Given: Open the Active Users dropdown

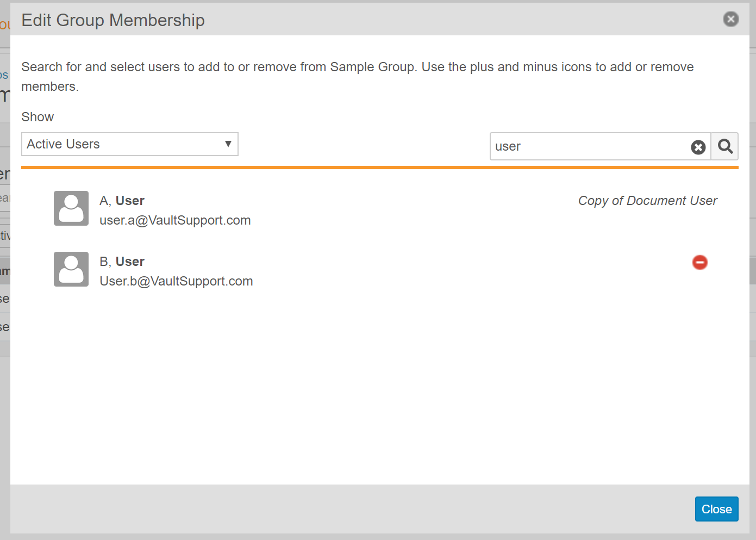Looking at the screenshot, I should (x=129, y=144).
